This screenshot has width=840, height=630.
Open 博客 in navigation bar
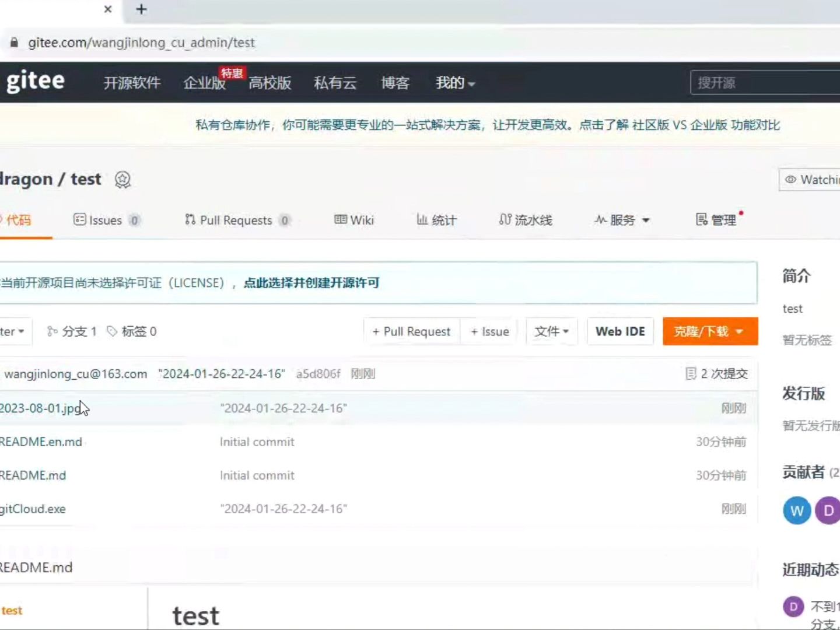click(395, 83)
